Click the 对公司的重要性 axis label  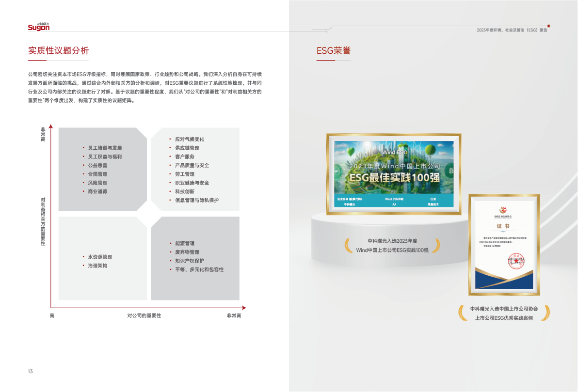click(x=144, y=316)
